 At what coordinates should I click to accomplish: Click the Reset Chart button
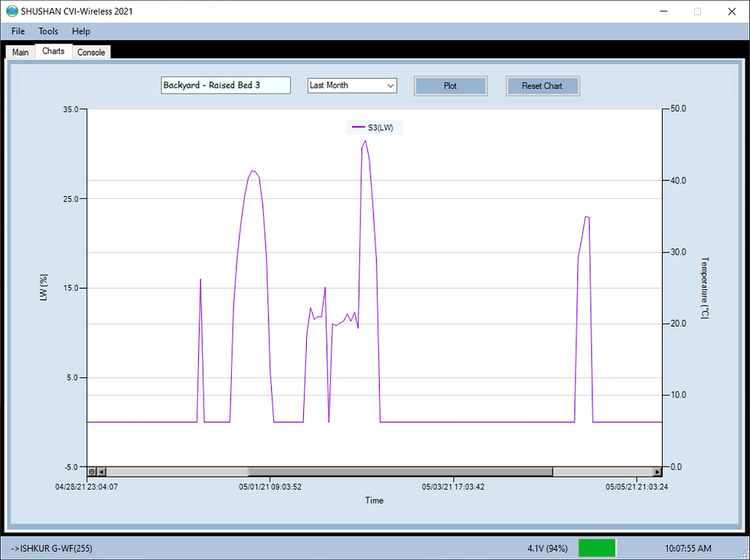pos(543,86)
